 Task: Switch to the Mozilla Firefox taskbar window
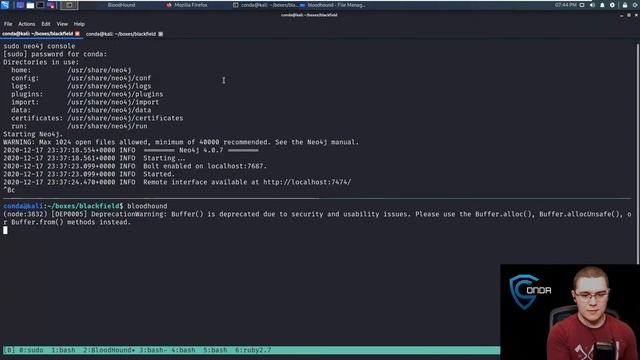[187, 5]
